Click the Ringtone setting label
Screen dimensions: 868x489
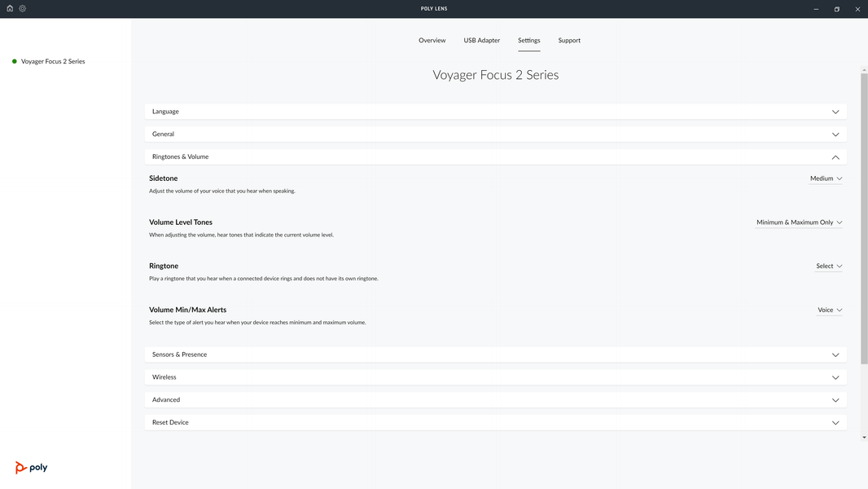point(164,266)
